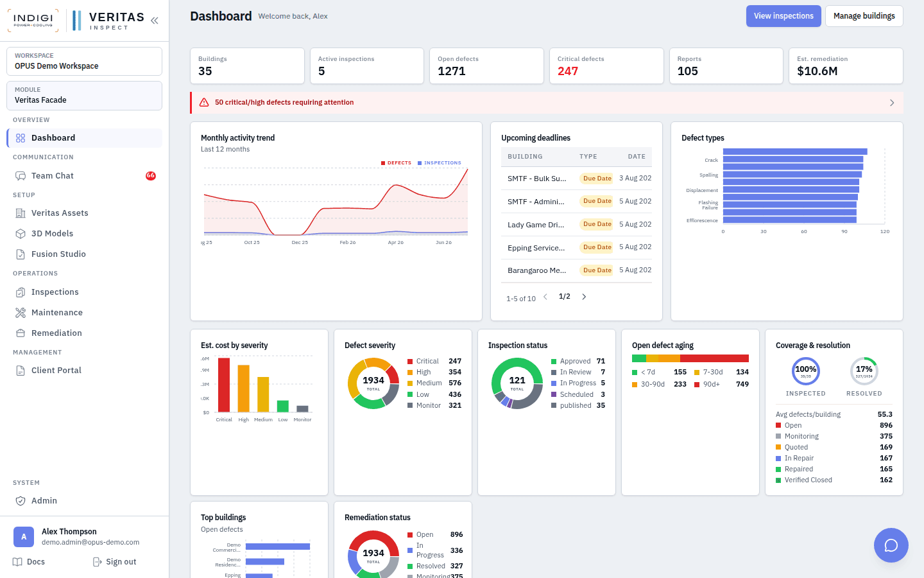
Task: Click the Critical red swatch in Defect severity
Action: [410, 362]
